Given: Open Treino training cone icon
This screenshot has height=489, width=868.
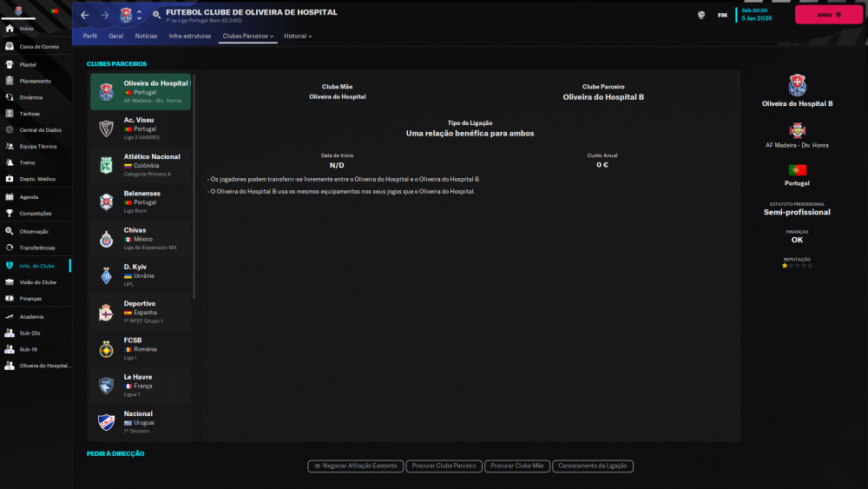Looking at the screenshot, I should (10, 162).
